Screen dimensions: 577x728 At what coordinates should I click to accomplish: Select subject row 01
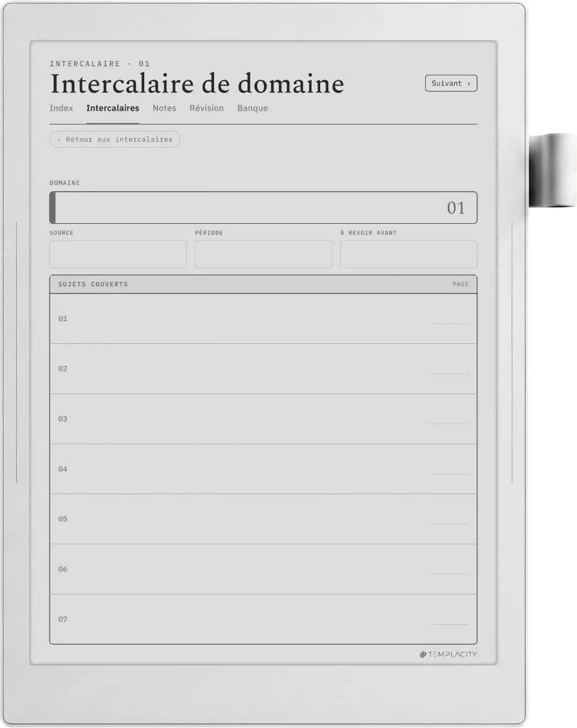[263, 319]
